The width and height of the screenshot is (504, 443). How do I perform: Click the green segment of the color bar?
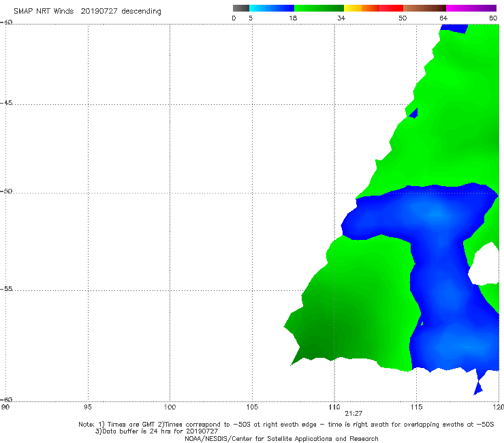click(x=319, y=8)
